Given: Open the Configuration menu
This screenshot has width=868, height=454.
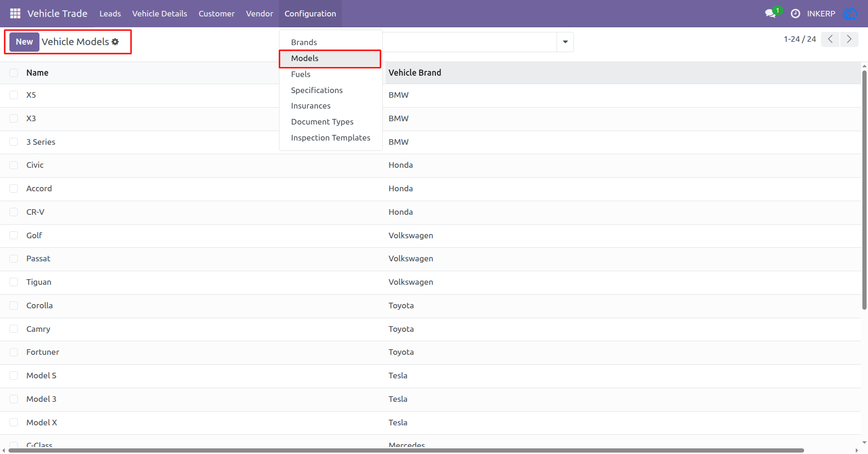Looking at the screenshot, I should click(x=310, y=14).
